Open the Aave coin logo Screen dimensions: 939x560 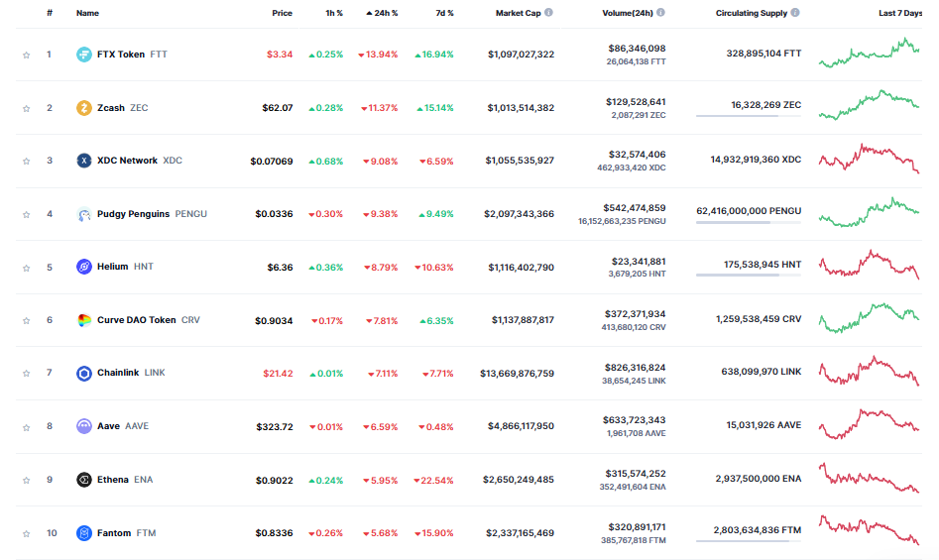(x=84, y=426)
